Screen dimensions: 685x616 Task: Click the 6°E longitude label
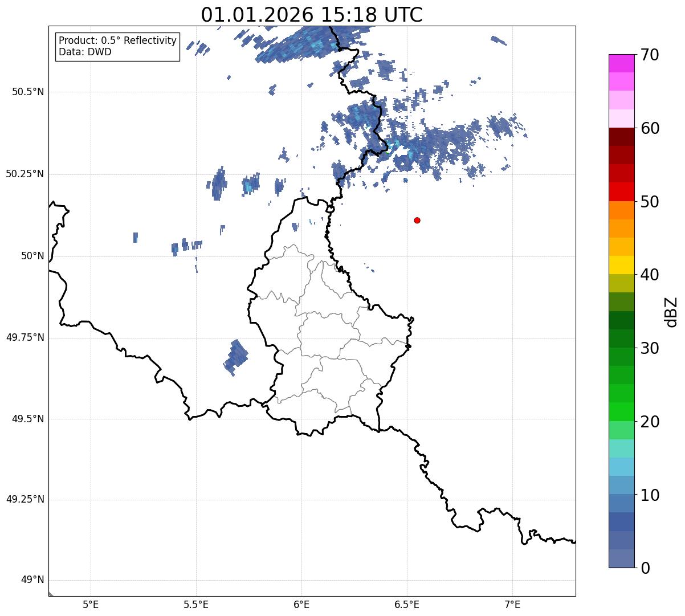click(x=301, y=604)
